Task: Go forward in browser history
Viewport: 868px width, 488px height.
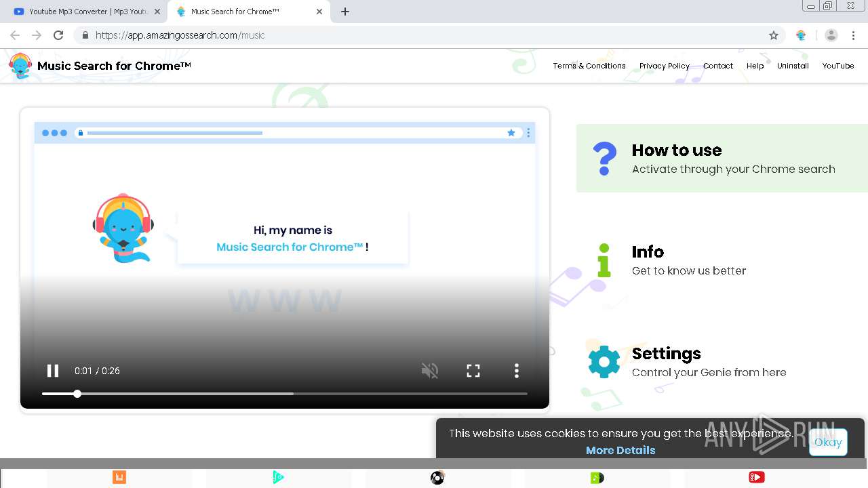Action: point(37,35)
